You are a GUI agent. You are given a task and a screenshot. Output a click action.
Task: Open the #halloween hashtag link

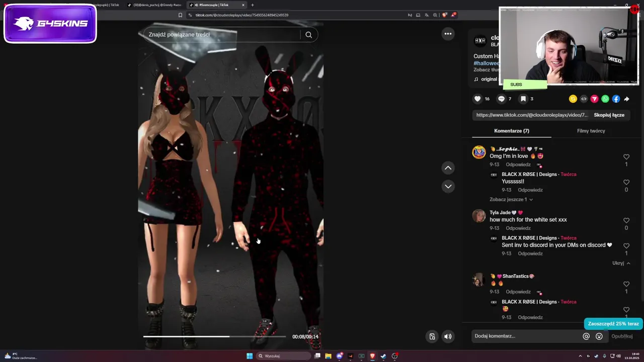[x=486, y=63]
